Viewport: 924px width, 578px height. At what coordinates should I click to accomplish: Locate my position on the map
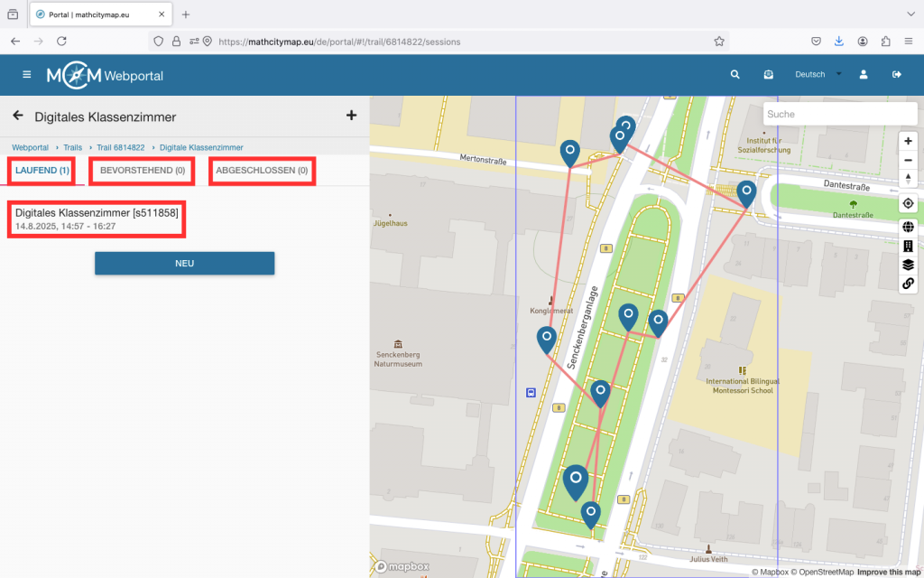tap(909, 204)
